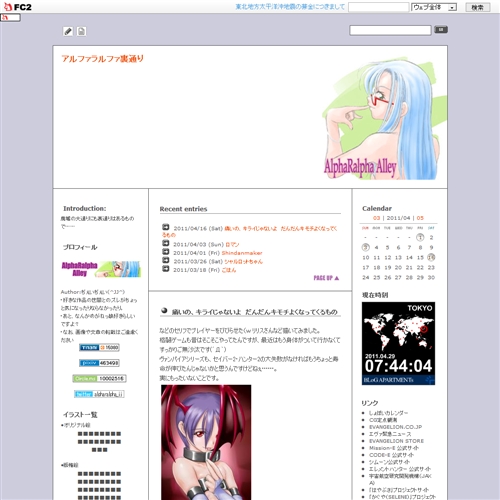Image resolution: width=500 pixels, height=500 pixels.
Task: Open the web search scope dropdown
Action: pos(434,7)
